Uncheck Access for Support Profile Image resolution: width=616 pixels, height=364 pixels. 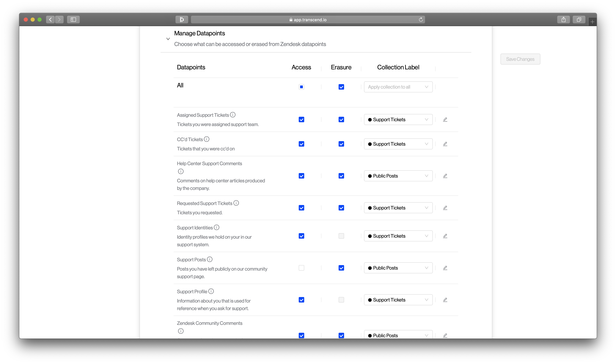tap(301, 299)
